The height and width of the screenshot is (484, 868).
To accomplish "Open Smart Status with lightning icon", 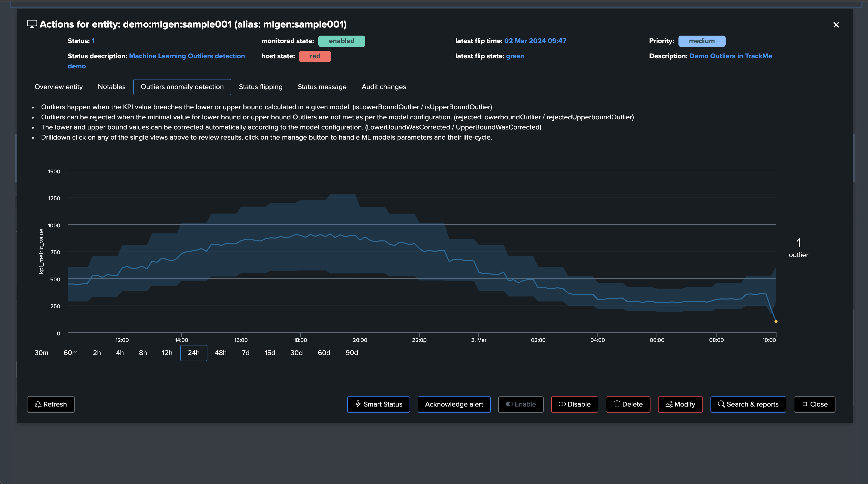I will coord(378,404).
